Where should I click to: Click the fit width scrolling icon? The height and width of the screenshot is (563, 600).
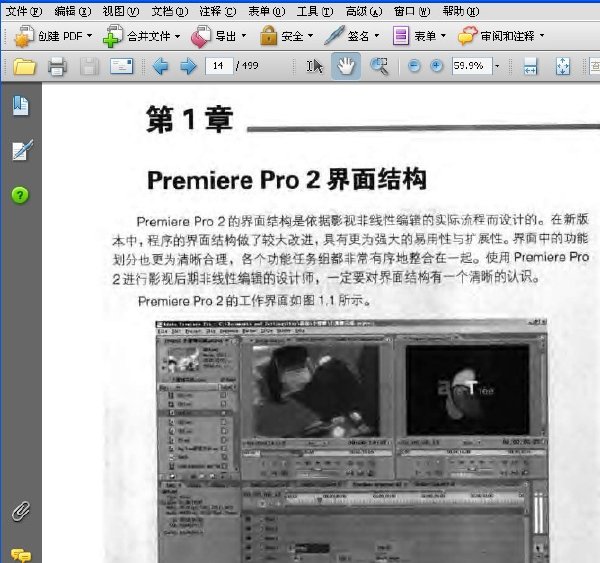pyautogui.click(x=530, y=66)
